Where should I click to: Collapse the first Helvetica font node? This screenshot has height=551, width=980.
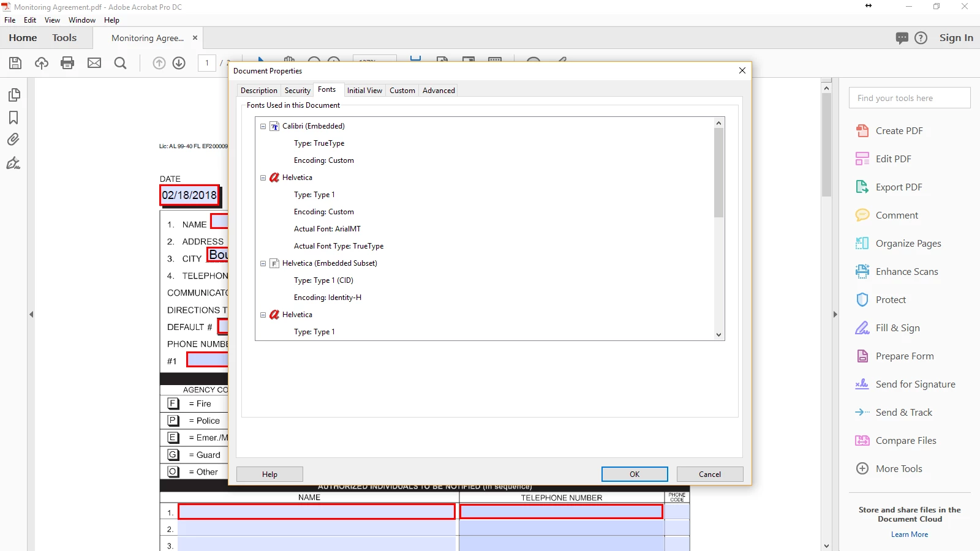(263, 178)
